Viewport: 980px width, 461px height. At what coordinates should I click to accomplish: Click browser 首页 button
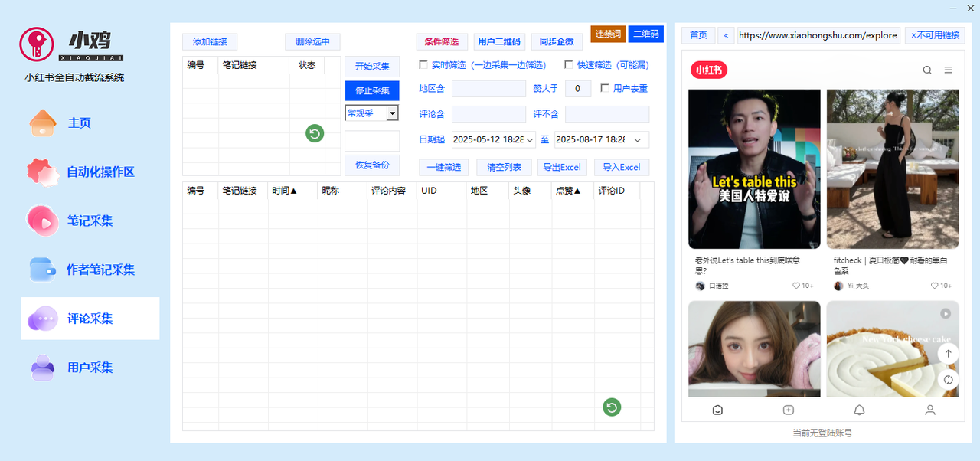pos(698,35)
